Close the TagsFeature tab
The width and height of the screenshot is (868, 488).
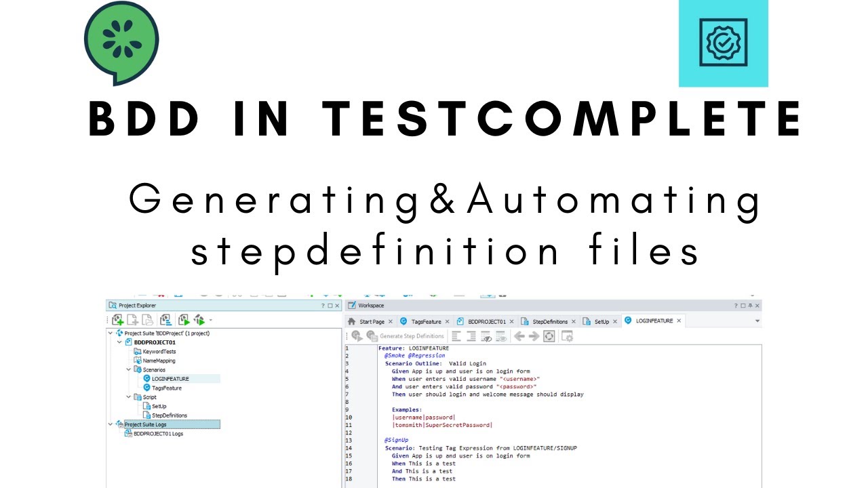click(x=447, y=321)
